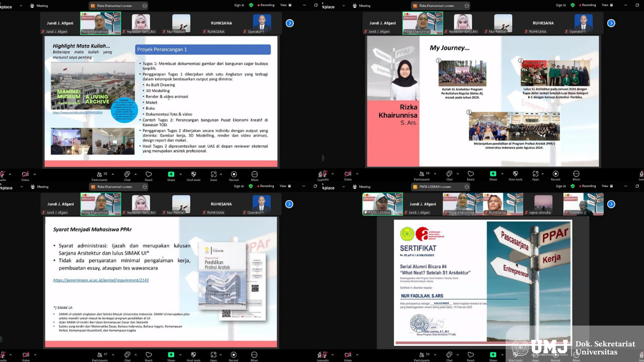
Task: Click green Share below the Sertifikat slide
Action: [493, 357]
